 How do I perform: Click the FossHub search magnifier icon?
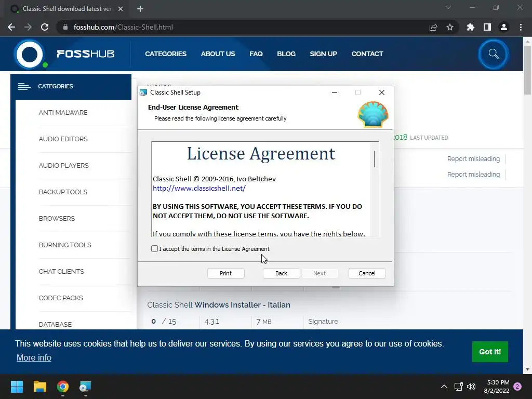pos(494,54)
